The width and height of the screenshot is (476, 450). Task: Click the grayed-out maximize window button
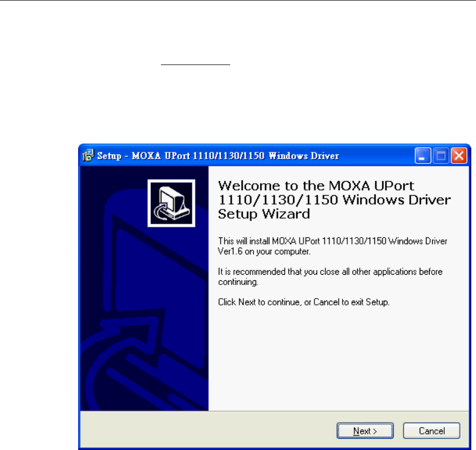(x=441, y=156)
